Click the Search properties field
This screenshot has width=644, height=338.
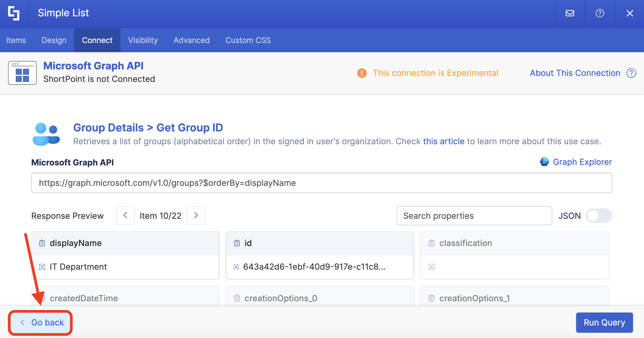[474, 216]
